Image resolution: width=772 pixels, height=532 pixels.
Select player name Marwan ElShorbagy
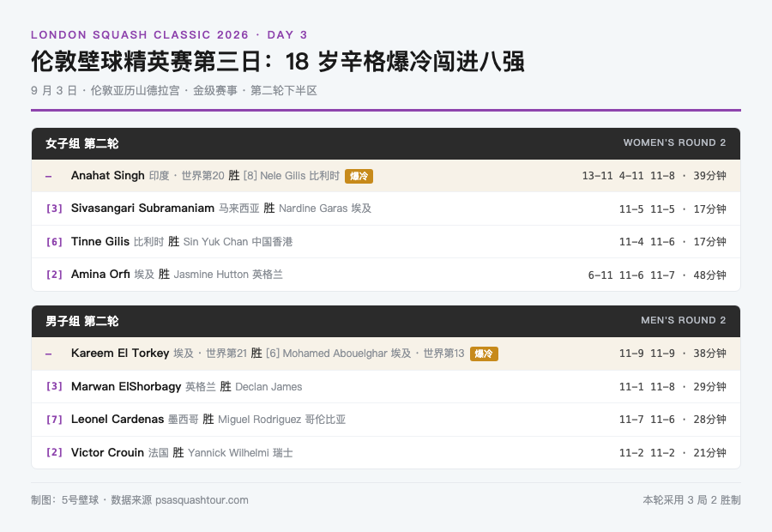pyautogui.click(x=126, y=387)
